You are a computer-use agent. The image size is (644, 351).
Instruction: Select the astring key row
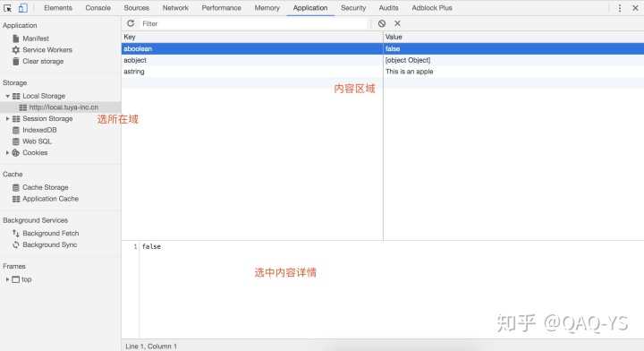252,72
